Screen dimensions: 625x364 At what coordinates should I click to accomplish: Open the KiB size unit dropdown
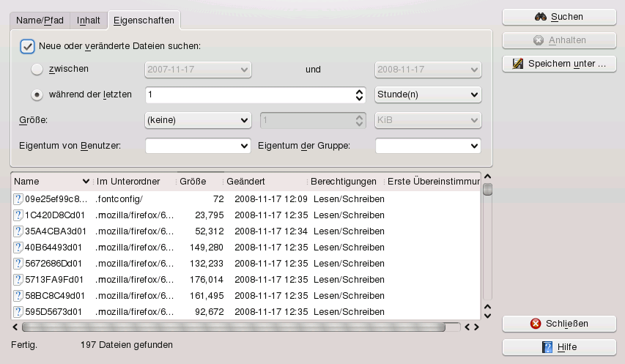click(428, 120)
